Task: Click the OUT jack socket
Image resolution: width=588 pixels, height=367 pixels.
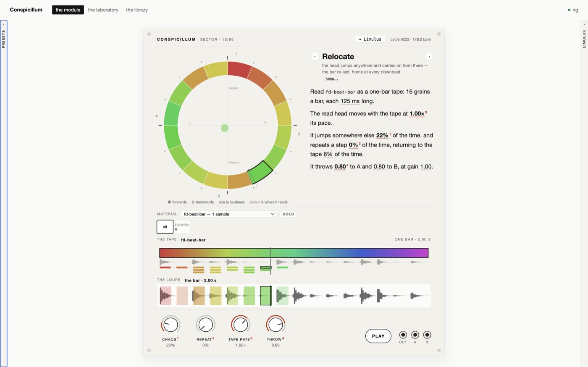Action: click(x=403, y=335)
